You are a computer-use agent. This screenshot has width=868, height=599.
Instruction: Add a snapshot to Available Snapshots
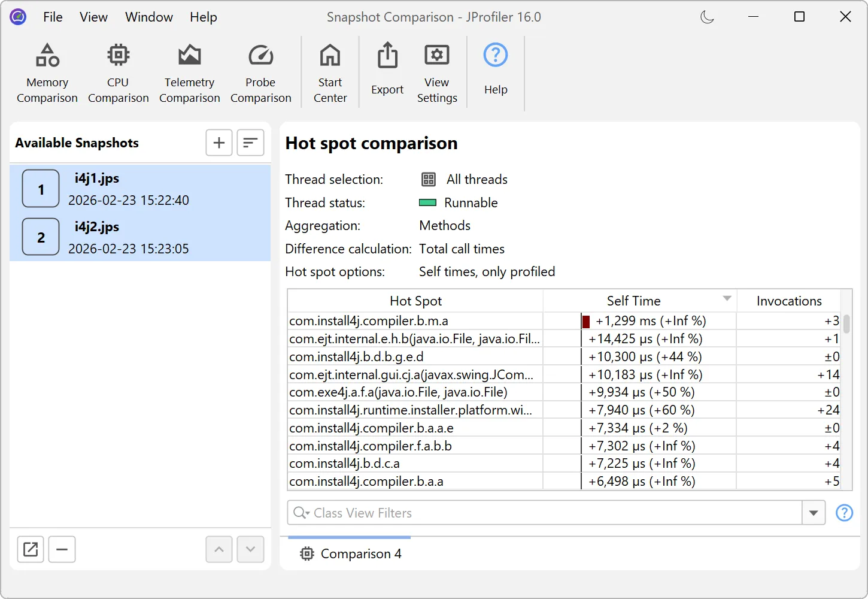pyautogui.click(x=218, y=143)
